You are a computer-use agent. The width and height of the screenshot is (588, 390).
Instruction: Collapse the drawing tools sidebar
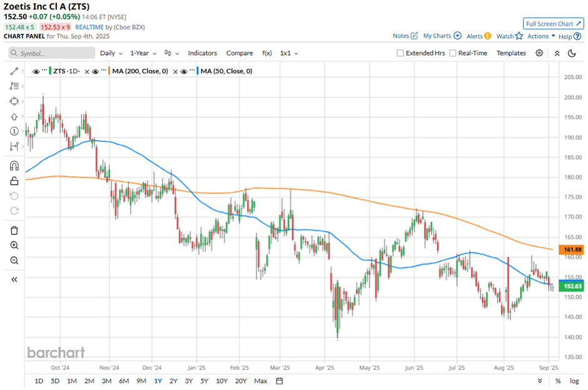(x=14, y=279)
